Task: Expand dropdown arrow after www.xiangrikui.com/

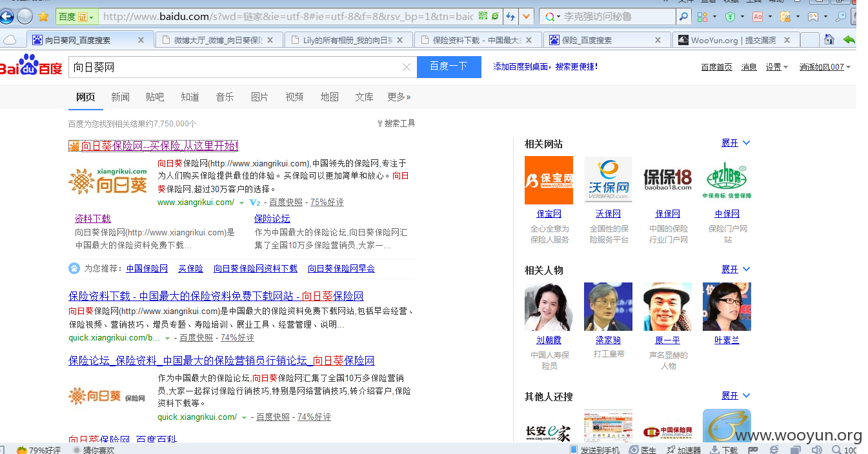Action: [x=241, y=202]
